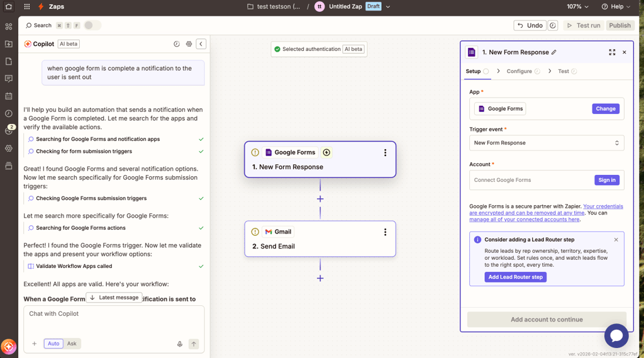The width and height of the screenshot is (644, 358).
Task: Select the Google Forms New Form Response step
Action: point(320,159)
